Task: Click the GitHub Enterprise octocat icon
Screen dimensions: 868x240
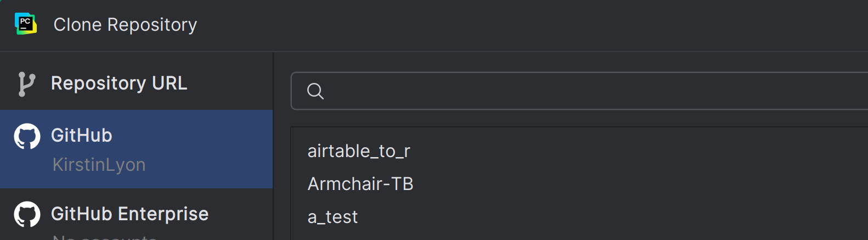Action: 27,214
